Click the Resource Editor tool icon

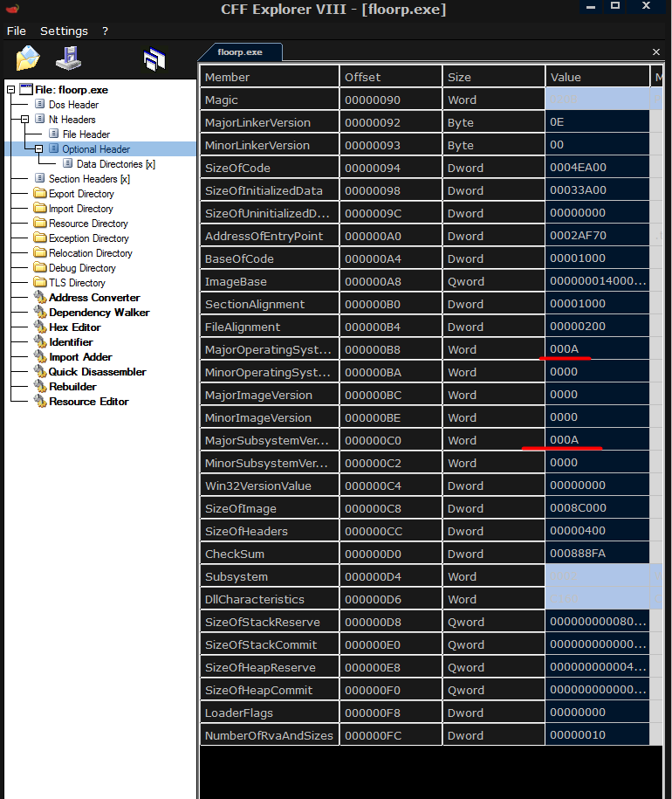pyautogui.click(x=40, y=401)
